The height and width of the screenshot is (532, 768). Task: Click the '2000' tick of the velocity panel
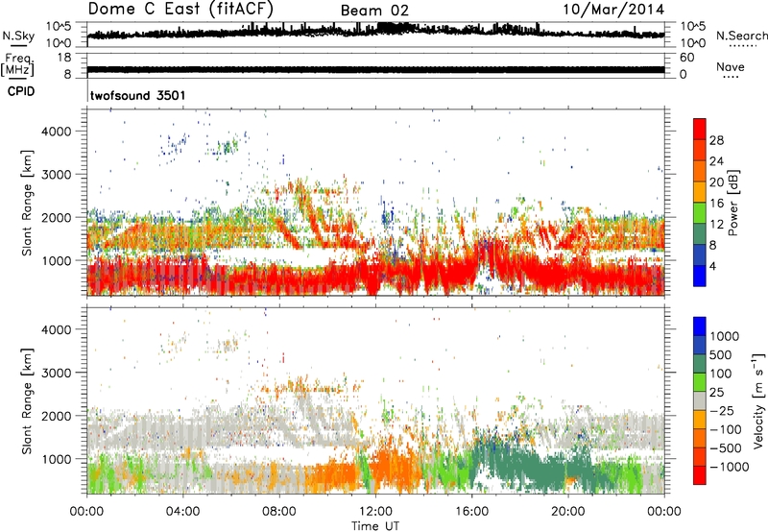(x=56, y=416)
